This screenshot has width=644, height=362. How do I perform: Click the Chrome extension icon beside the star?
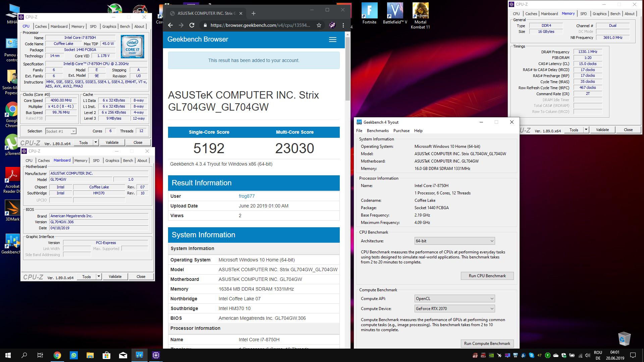pyautogui.click(x=332, y=25)
